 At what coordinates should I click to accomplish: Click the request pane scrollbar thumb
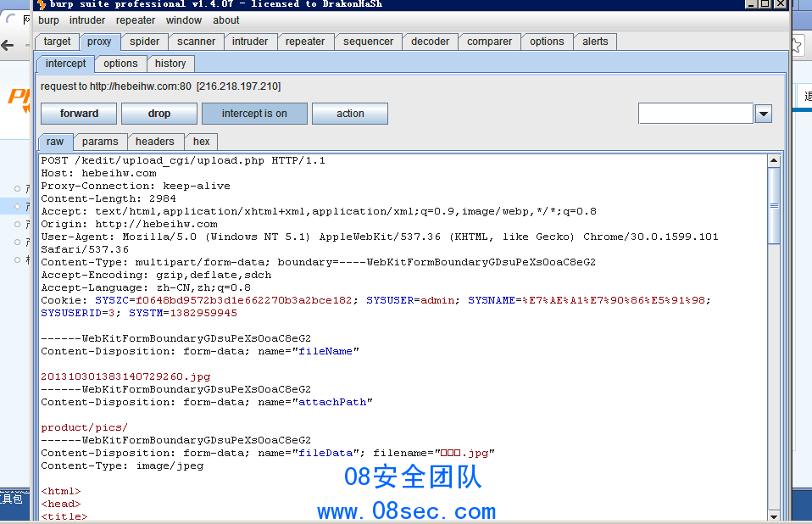click(x=774, y=205)
